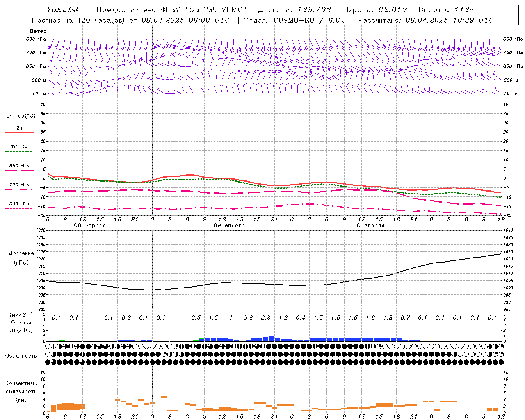Screen dimensions: 525x420
Task: Select the 10 апреля date label
Action: pos(369,226)
